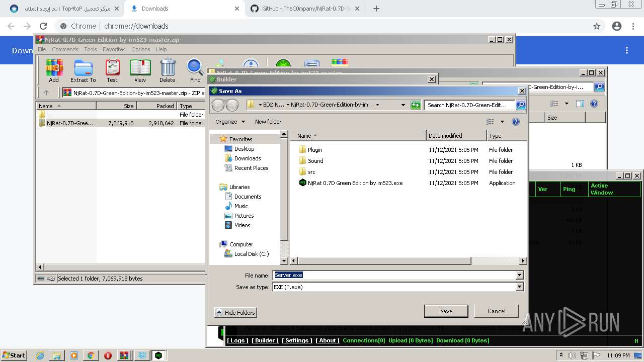Click the WinRAR Delete icon

point(168,70)
